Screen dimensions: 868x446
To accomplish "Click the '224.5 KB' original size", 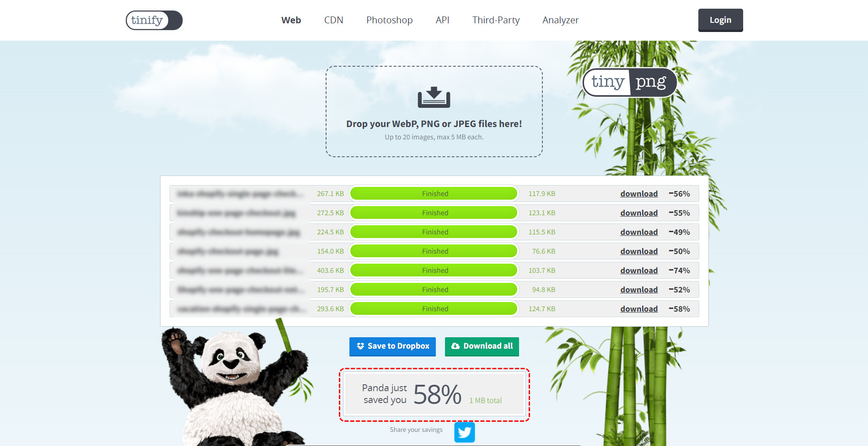I will pyautogui.click(x=330, y=232).
